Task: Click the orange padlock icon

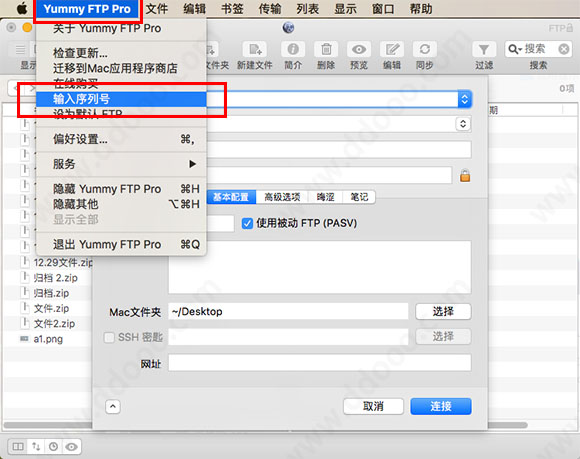Action: tap(465, 175)
